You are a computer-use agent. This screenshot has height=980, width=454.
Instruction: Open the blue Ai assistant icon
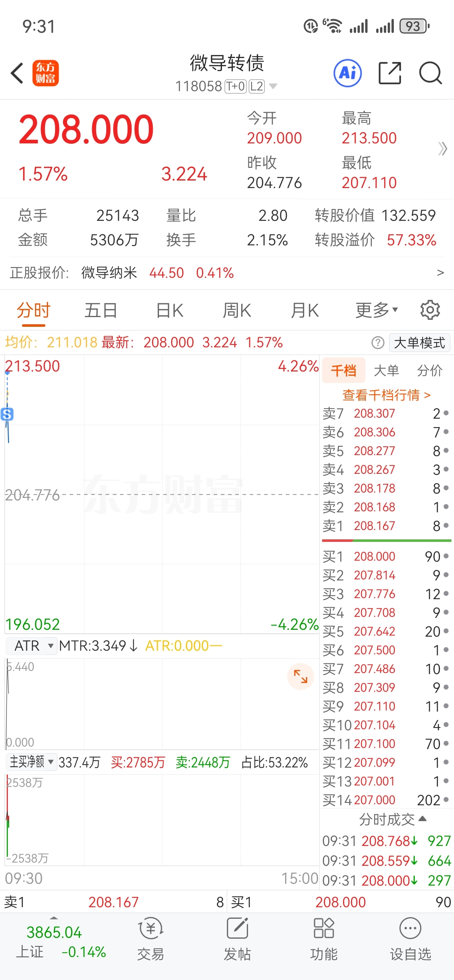[347, 73]
